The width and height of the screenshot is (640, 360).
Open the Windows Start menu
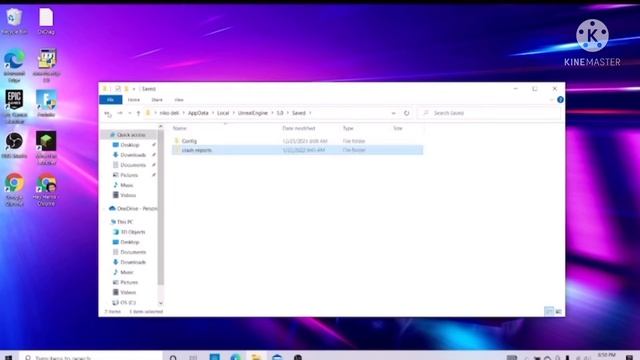point(8,357)
